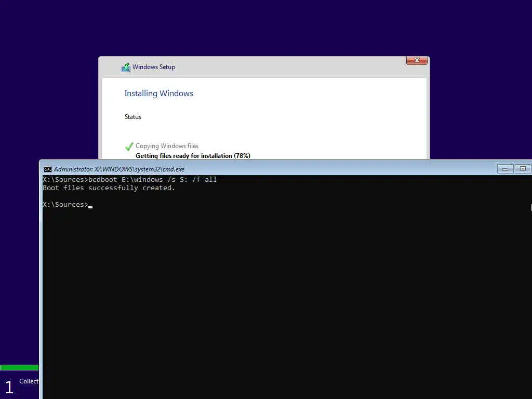Click the 'Windows Setup' title text

154,67
